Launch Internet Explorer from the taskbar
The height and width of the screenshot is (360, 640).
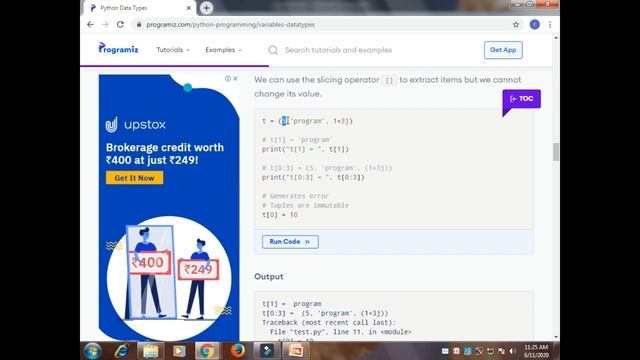tap(121, 351)
